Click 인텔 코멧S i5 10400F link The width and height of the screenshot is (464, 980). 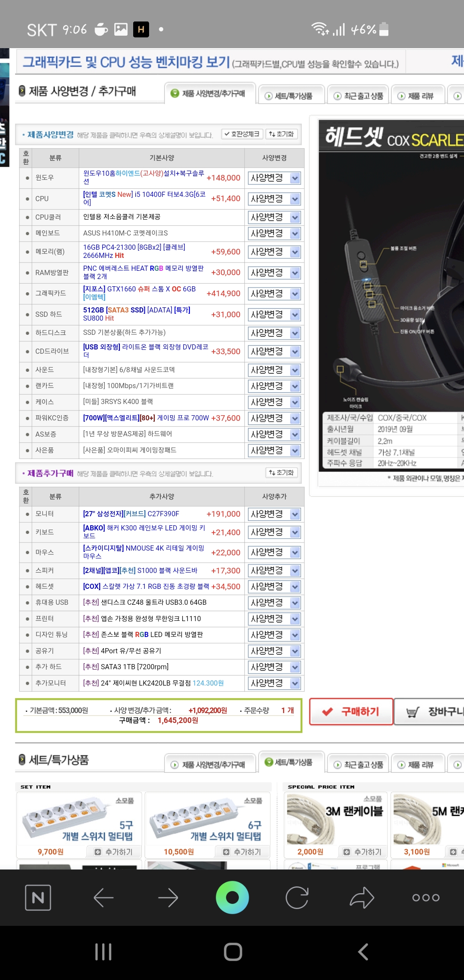[x=144, y=198]
